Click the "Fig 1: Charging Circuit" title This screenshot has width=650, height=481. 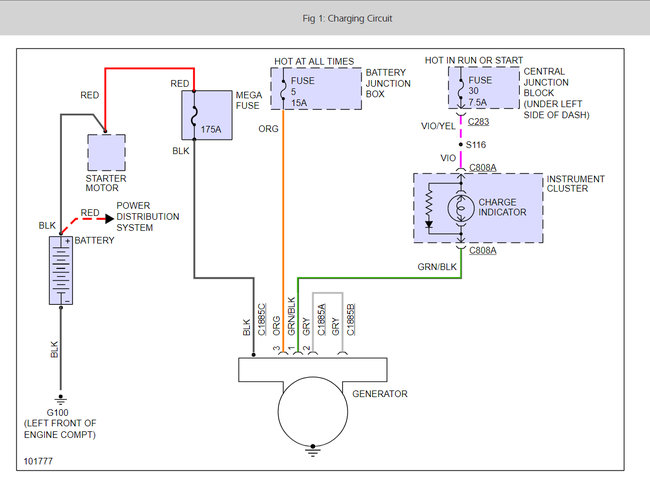[x=347, y=18]
